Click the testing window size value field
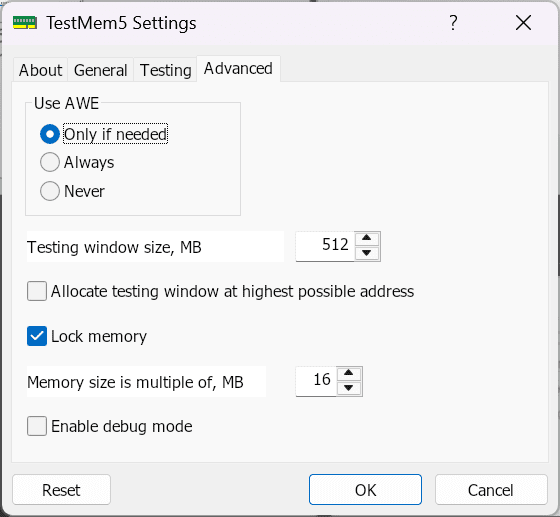Image resolution: width=560 pixels, height=517 pixels. click(x=325, y=246)
